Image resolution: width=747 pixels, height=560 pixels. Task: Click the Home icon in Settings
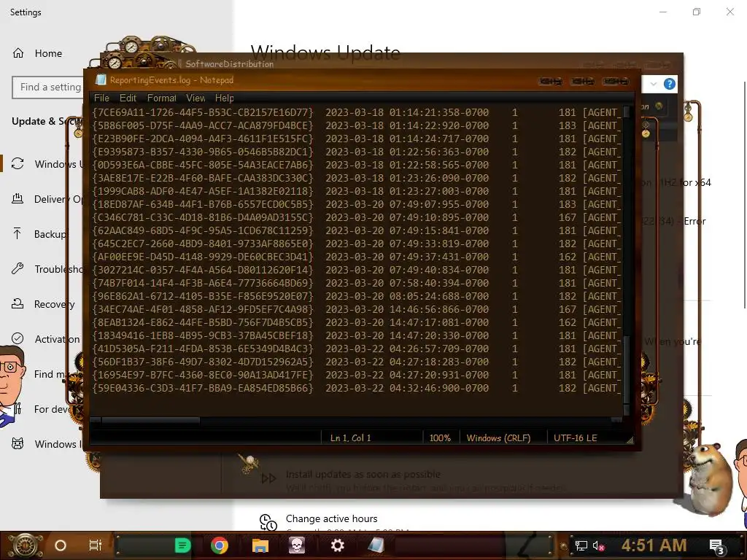[18, 53]
